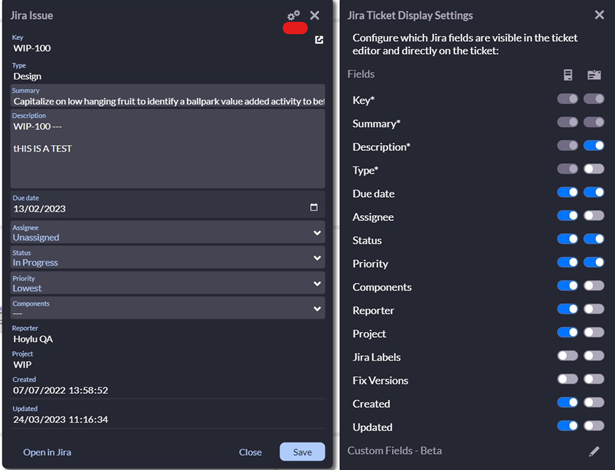Click the Fix Versions field label
The width and height of the screenshot is (615, 470).
coord(380,381)
